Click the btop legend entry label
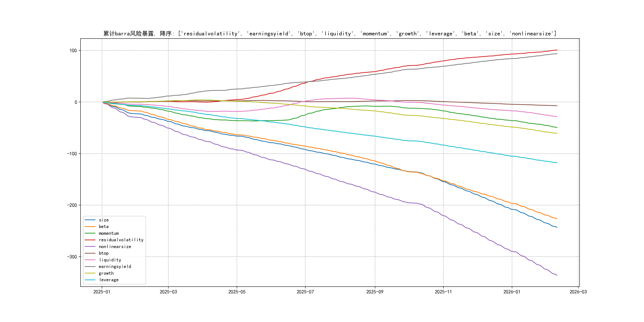Screen dimensions: 644x322 [104, 253]
